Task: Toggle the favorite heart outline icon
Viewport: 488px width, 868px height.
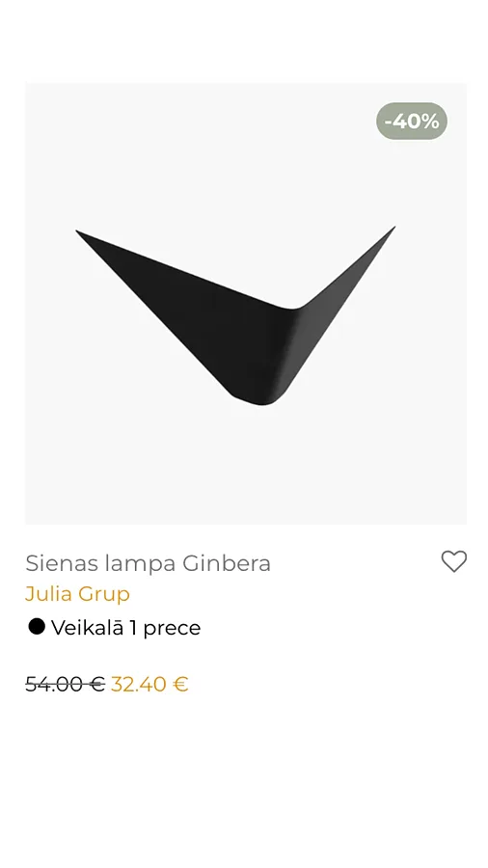Action: (x=453, y=561)
